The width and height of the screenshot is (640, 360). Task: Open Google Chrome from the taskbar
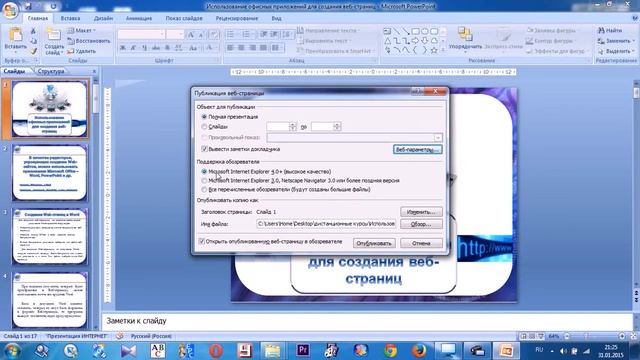point(390,350)
